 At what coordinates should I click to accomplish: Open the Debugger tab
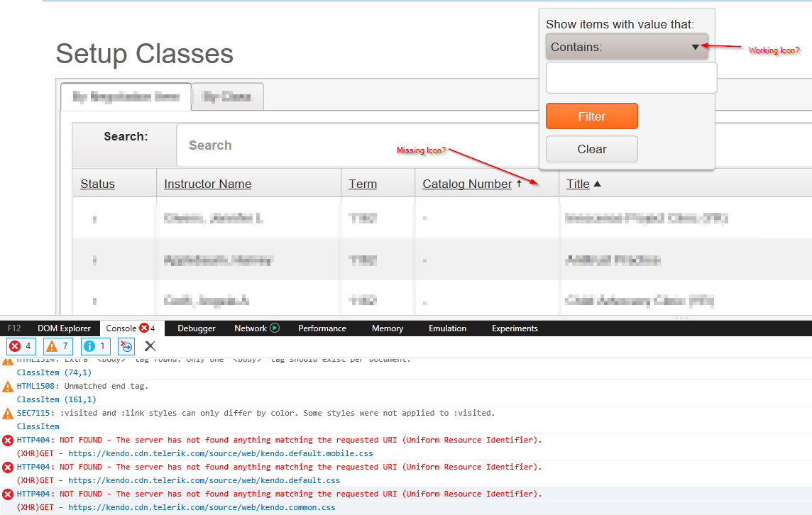click(x=197, y=328)
